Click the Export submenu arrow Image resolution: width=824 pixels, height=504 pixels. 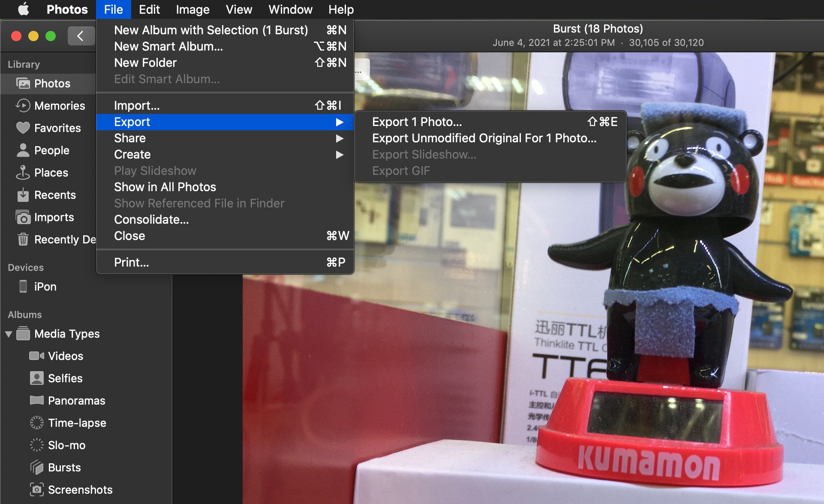[x=340, y=122]
